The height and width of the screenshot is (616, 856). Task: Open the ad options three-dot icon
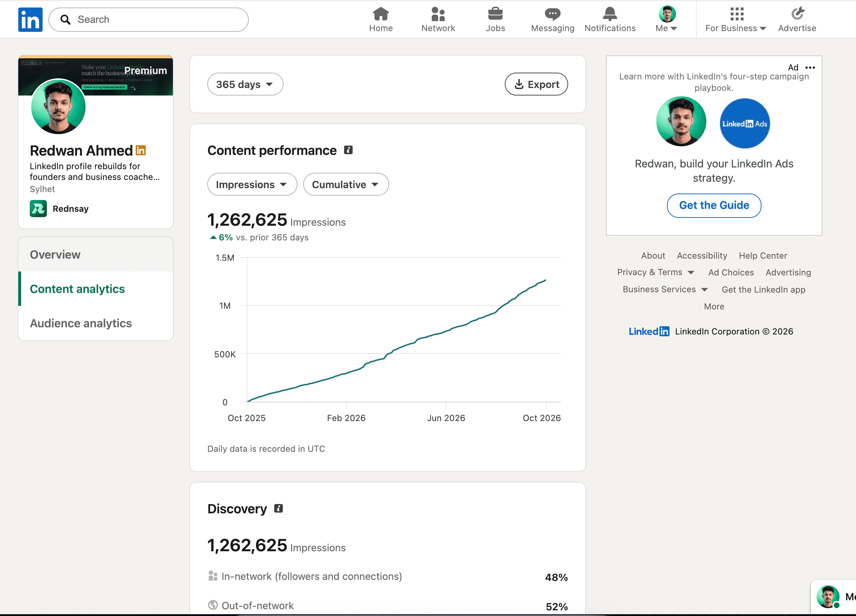point(810,68)
